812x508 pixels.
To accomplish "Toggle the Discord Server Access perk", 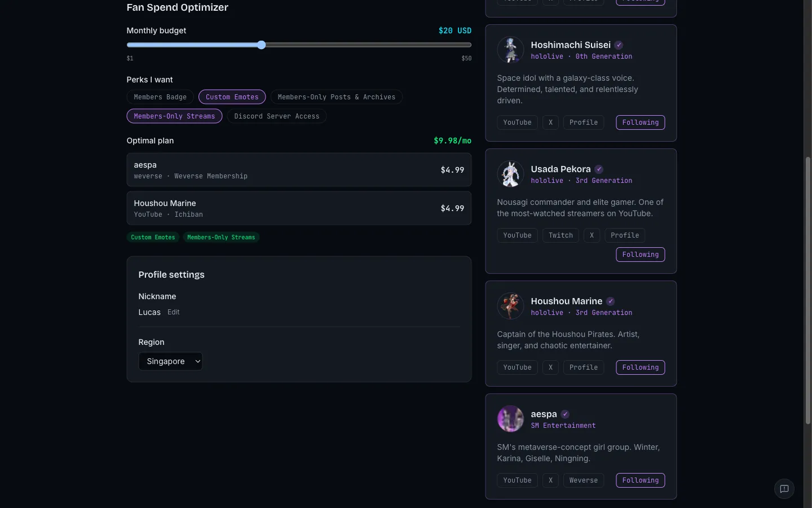I will (276, 116).
